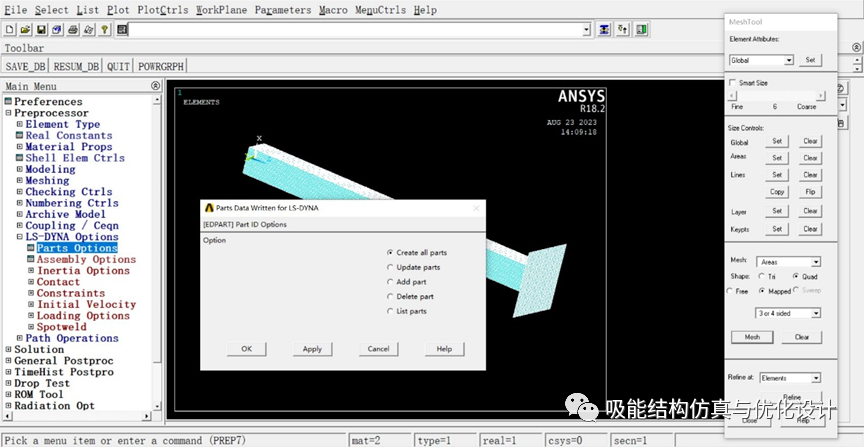Click the Raise Hidden icon

(604, 30)
